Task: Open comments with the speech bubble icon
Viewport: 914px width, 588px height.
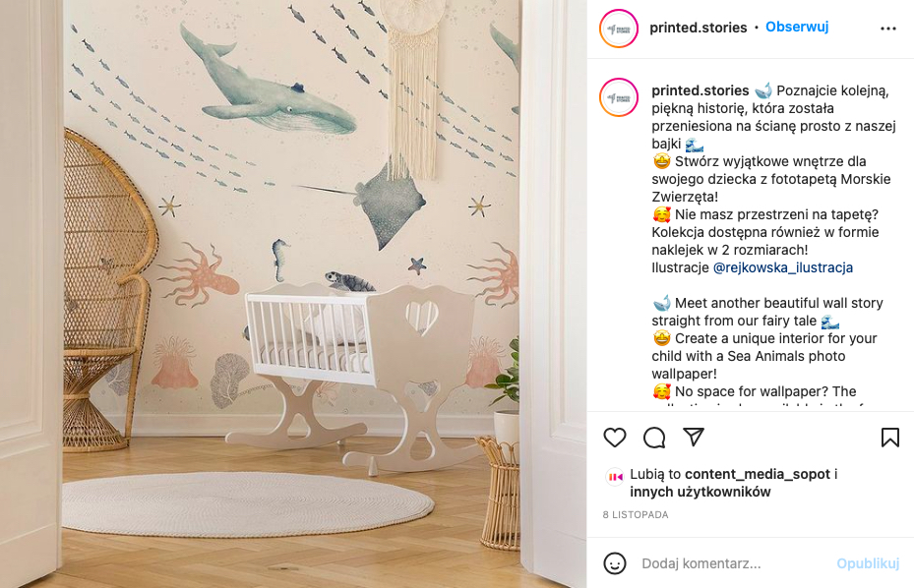Action: pos(654,438)
